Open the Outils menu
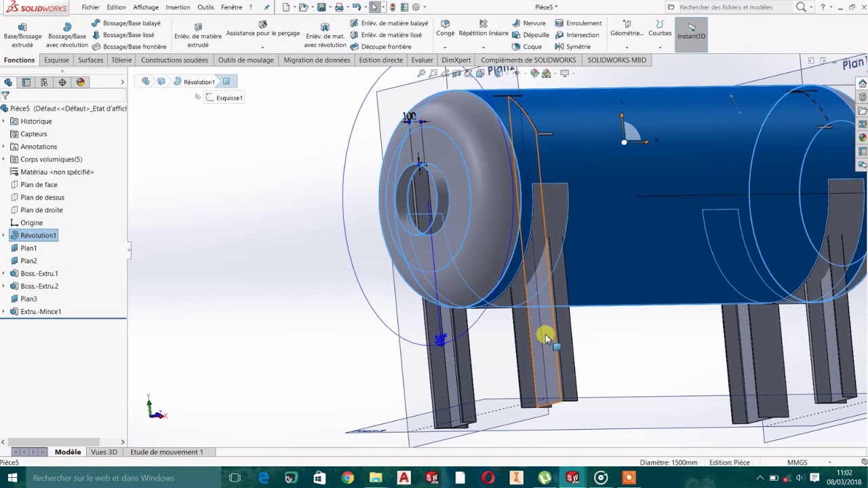 (x=205, y=7)
